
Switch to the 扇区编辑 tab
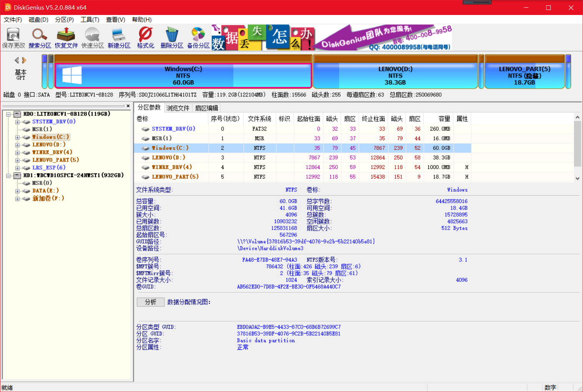click(x=207, y=108)
